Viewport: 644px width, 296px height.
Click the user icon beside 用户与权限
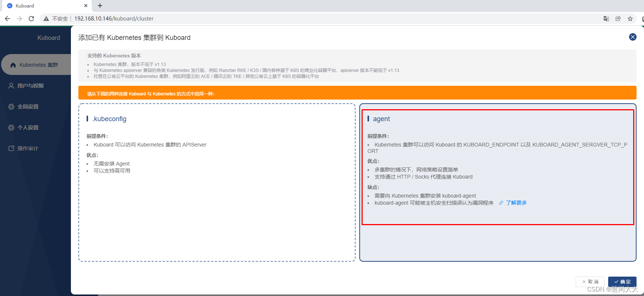coord(11,86)
